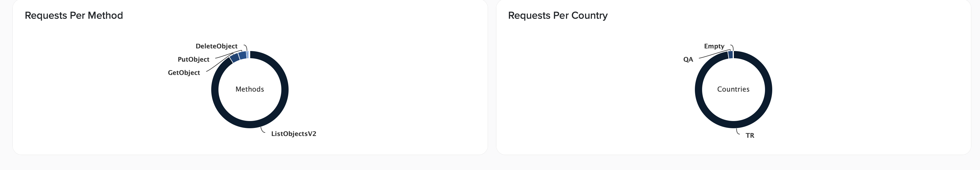980x170 pixels.
Task: Click the TR label's leader line
Action: (x=738, y=133)
